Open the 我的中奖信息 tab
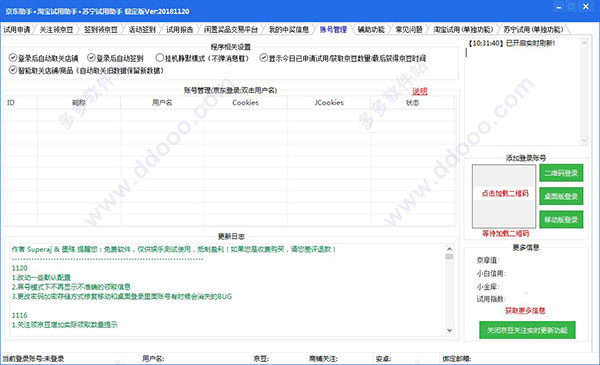The image size is (600, 365). [x=289, y=29]
